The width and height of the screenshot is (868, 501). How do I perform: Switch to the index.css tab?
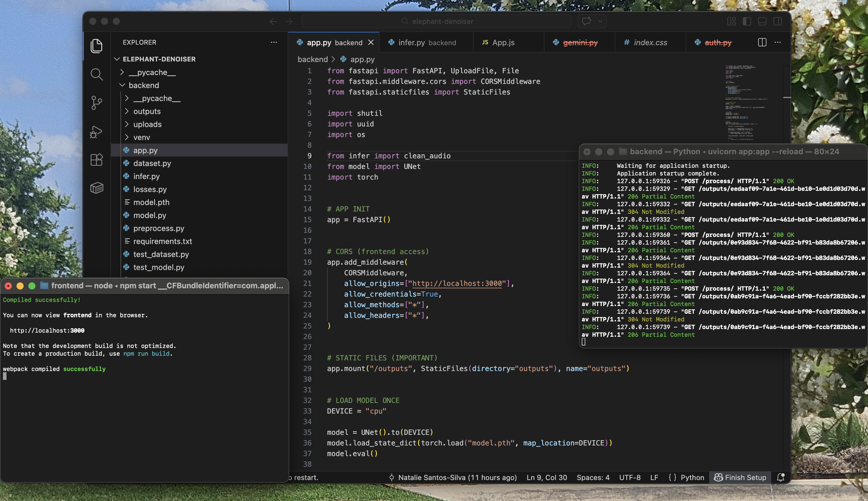[x=650, y=42]
